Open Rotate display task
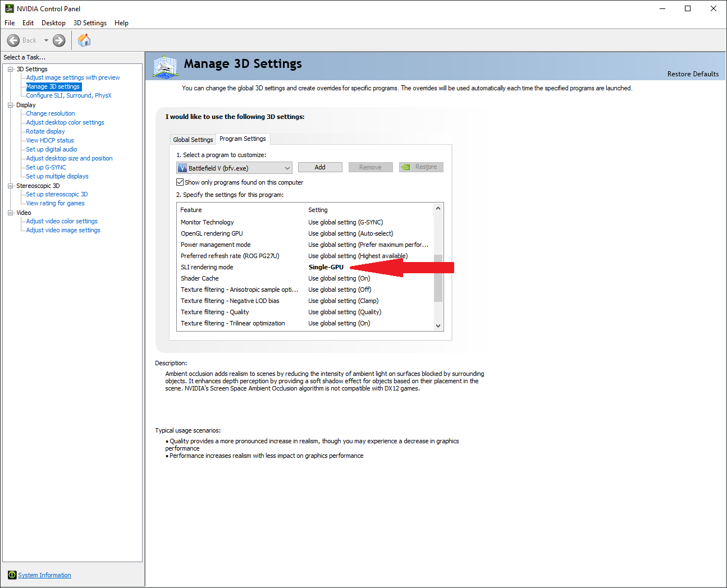Viewport: 727px width, 588px height. coord(45,131)
